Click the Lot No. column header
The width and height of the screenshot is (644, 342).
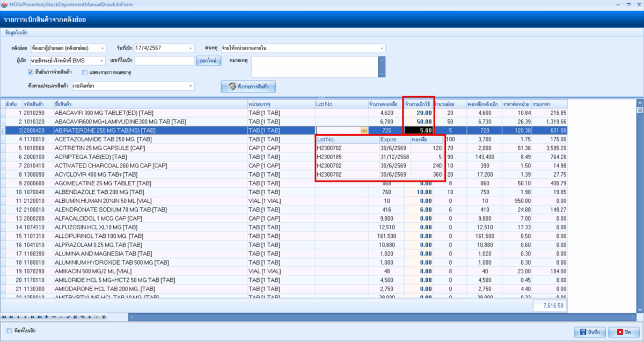click(x=340, y=104)
